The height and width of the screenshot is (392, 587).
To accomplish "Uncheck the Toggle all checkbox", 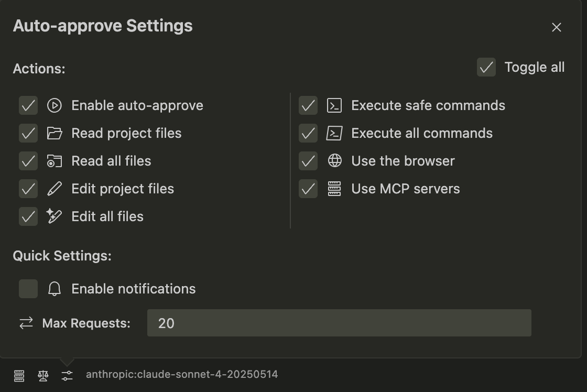I will [x=486, y=67].
